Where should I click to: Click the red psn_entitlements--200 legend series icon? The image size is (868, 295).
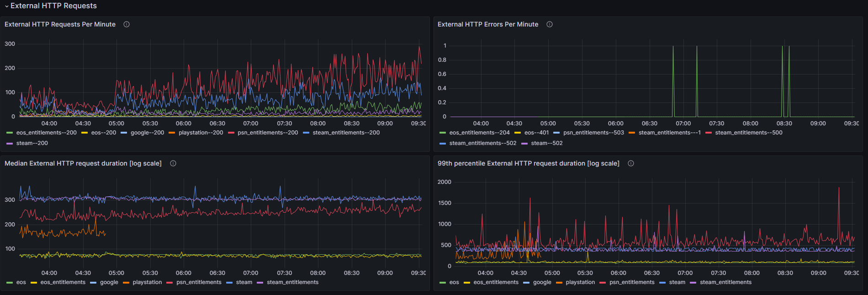point(231,133)
